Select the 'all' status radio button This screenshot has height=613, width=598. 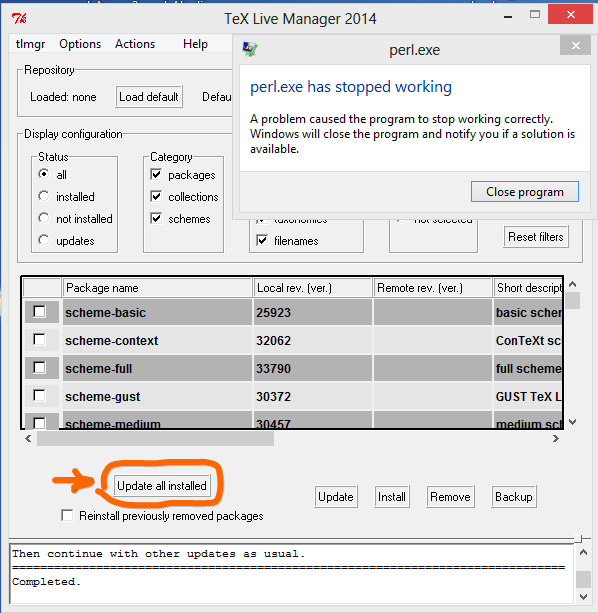[x=44, y=174]
